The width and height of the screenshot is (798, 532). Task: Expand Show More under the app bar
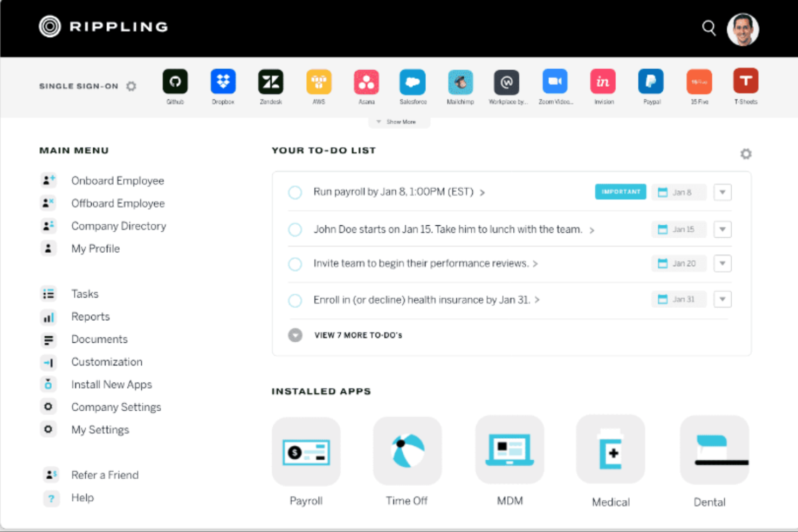[400, 122]
